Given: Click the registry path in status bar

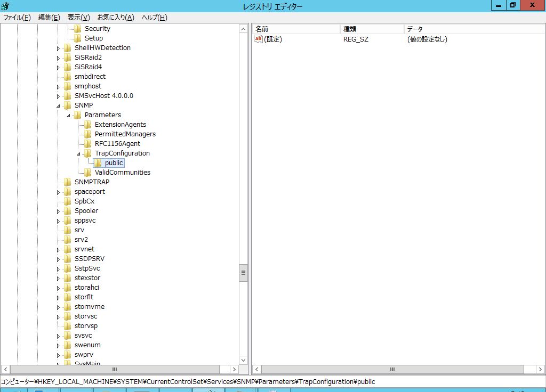Looking at the screenshot, I should 188,381.
